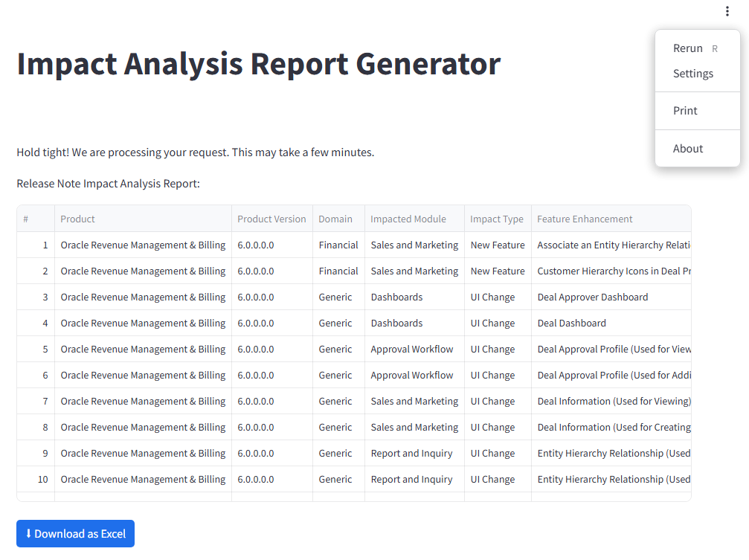Select Rerun from the menu

point(688,48)
